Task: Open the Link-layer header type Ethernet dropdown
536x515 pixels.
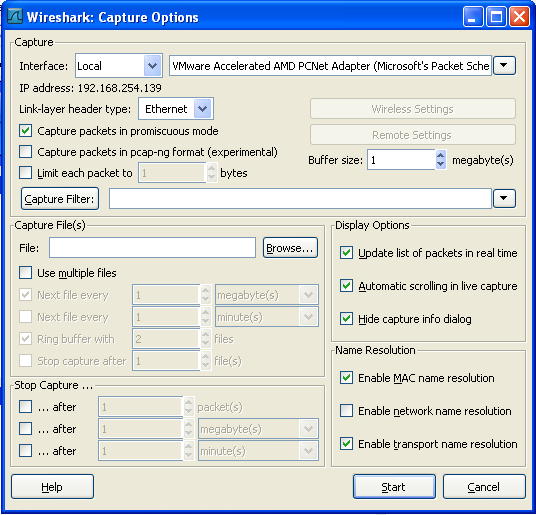Action: (176, 109)
